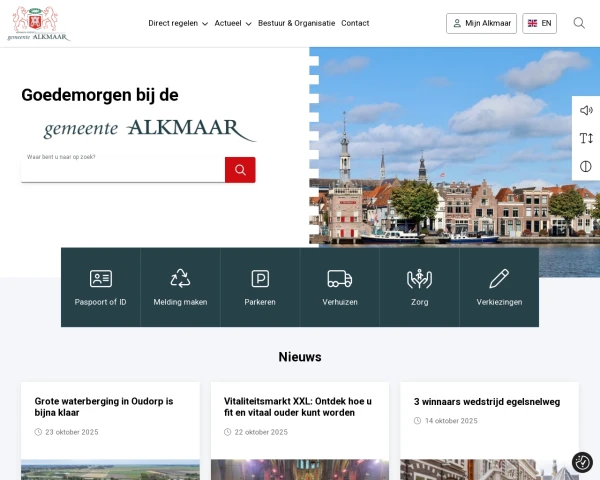This screenshot has height=480, width=600.
Task: Expand the Actueel dropdown menu
Action: pos(233,23)
